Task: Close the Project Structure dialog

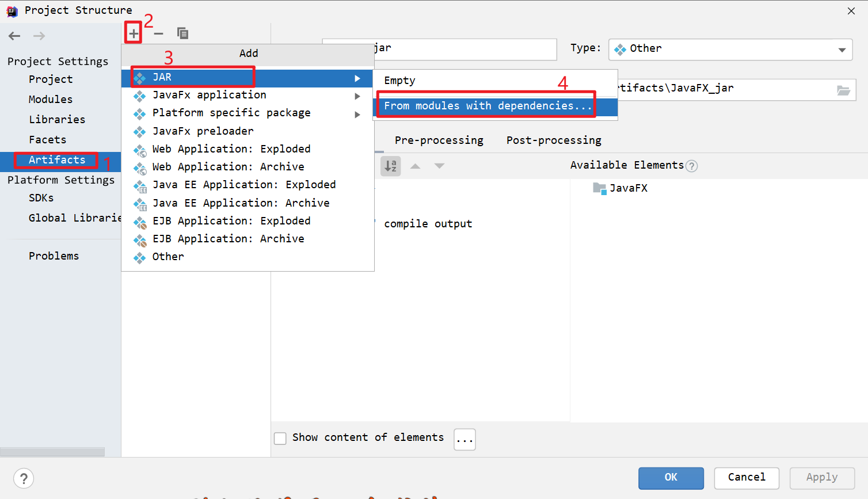Action: coord(851,11)
